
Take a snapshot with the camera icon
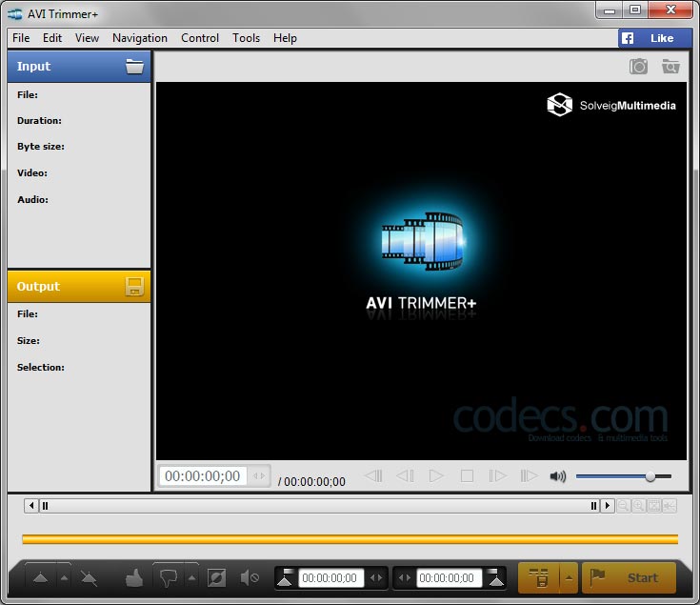pyautogui.click(x=638, y=67)
